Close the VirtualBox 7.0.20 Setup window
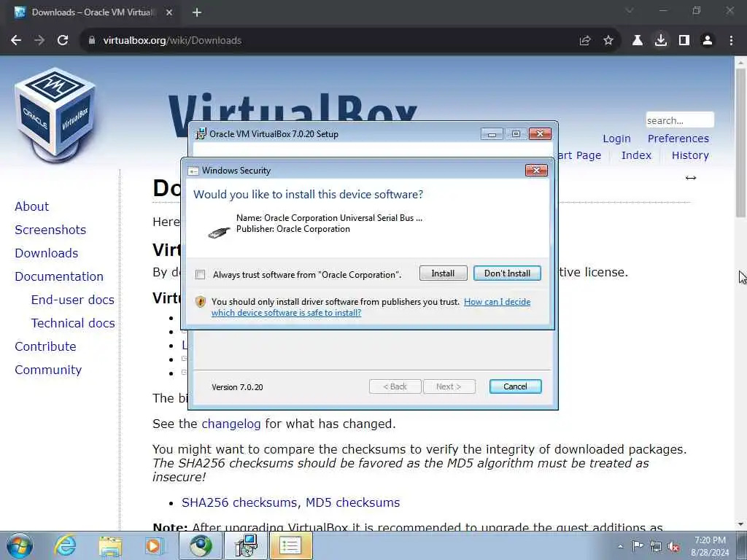This screenshot has height=560, width=747. tap(540, 134)
